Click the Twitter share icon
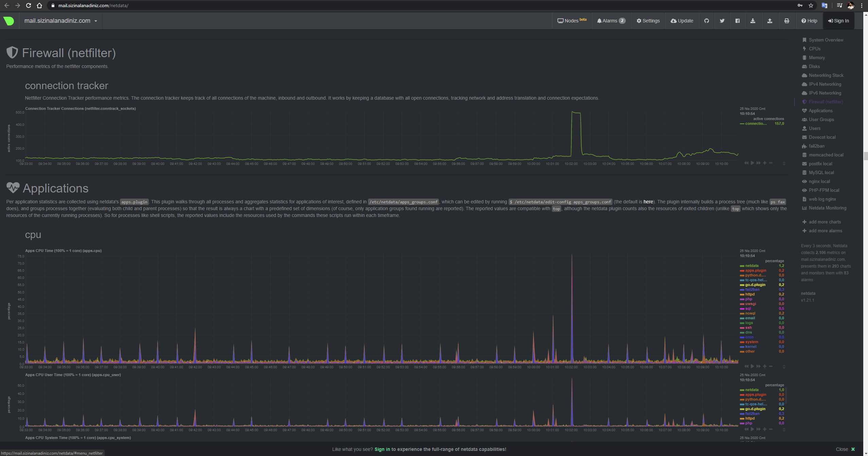The width and height of the screenshot is (868, 456). [722, 21]
